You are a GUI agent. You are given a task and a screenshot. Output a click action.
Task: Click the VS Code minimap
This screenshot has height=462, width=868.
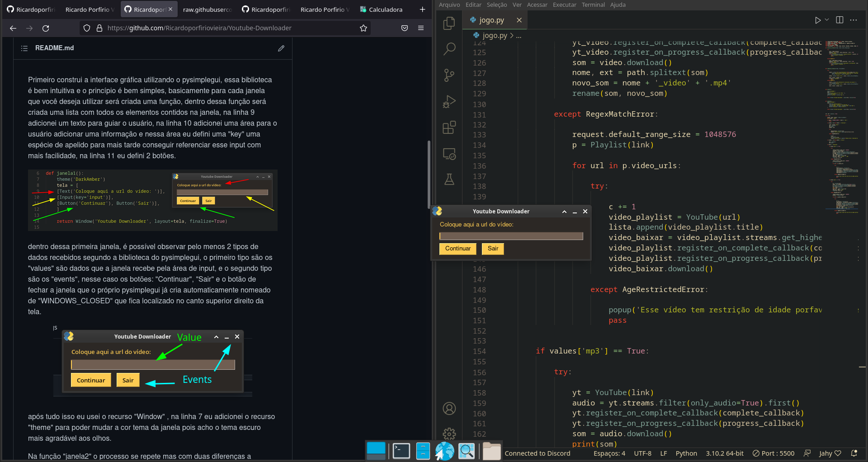point(841,127)
